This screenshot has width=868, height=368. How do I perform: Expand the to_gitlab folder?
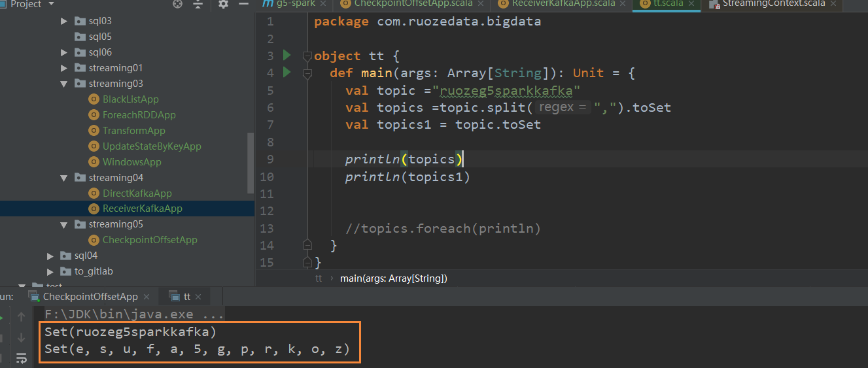(50, 271)
